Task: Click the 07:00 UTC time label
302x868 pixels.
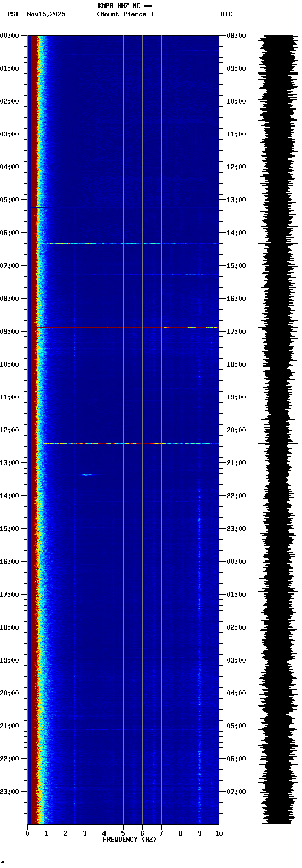Action: pyautogui.click(x=236, y=792)
